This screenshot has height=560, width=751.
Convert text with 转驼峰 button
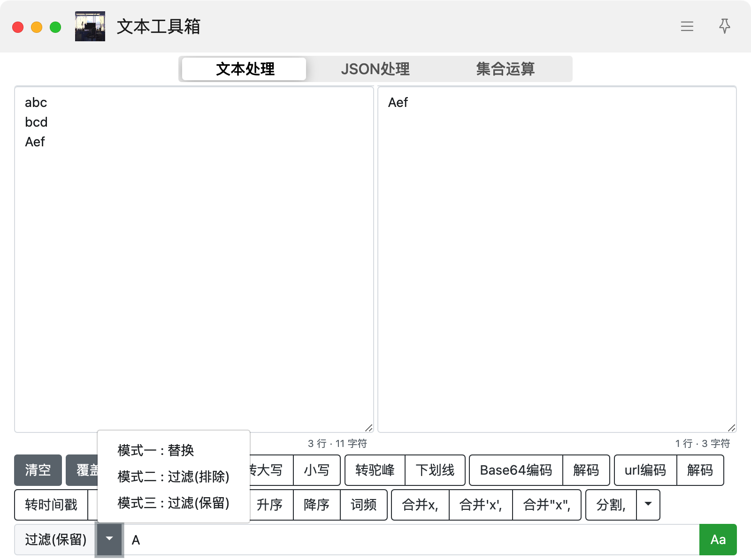tap(375, 470)
